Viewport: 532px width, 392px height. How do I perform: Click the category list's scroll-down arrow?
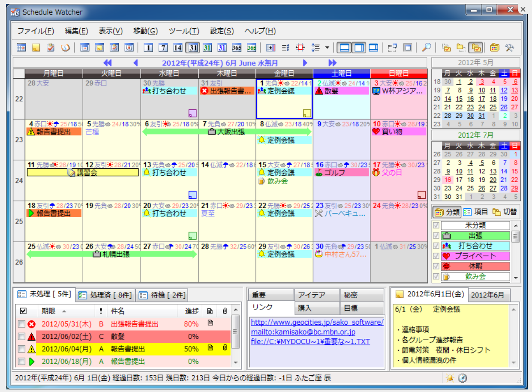click(x=516, y=278)
